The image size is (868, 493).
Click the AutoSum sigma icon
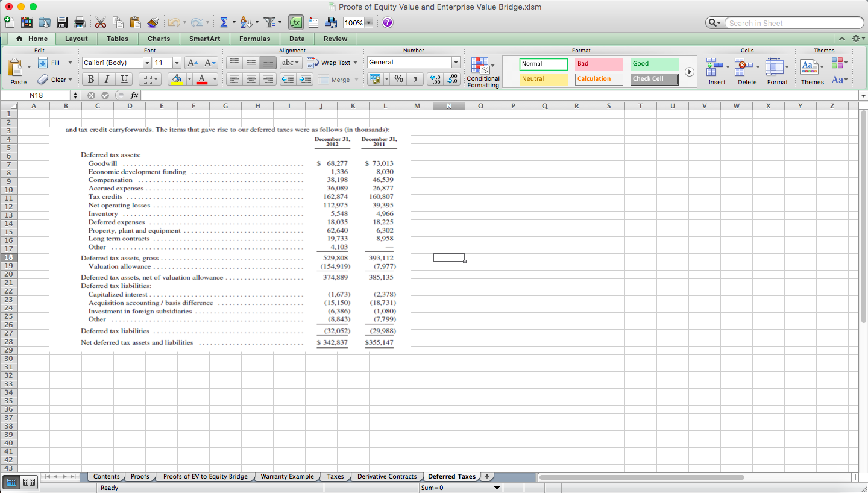click(x=224, y=23)
